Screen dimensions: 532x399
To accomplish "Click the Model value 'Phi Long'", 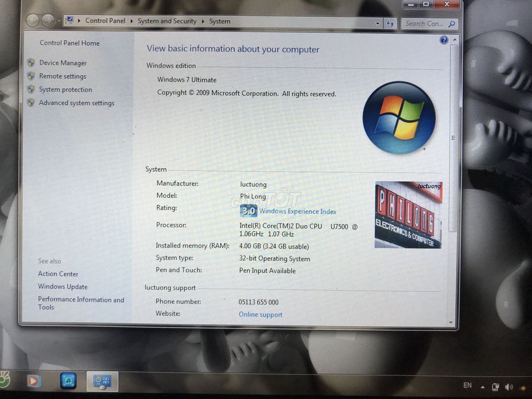I will (253, 196).
